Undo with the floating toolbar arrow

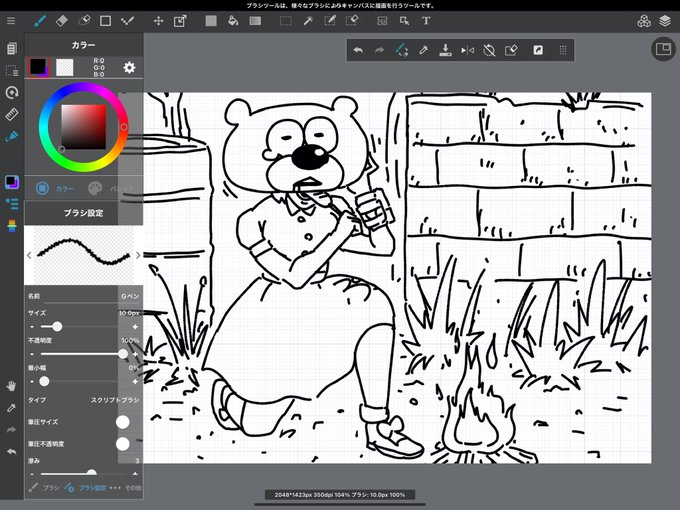tap(358, 50)
